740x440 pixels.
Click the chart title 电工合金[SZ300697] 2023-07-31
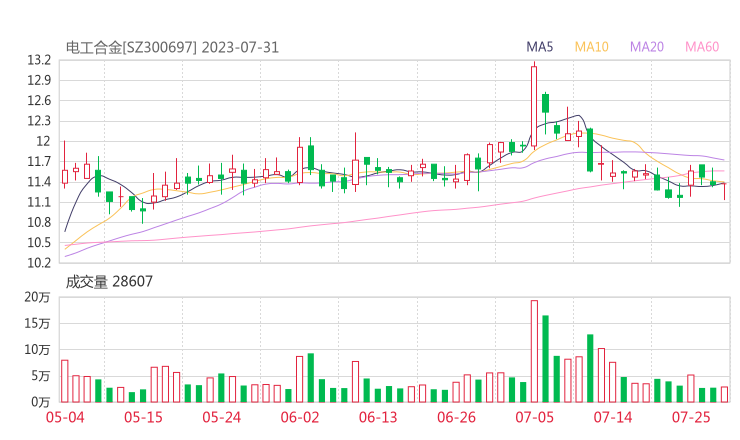click(172, 48)
